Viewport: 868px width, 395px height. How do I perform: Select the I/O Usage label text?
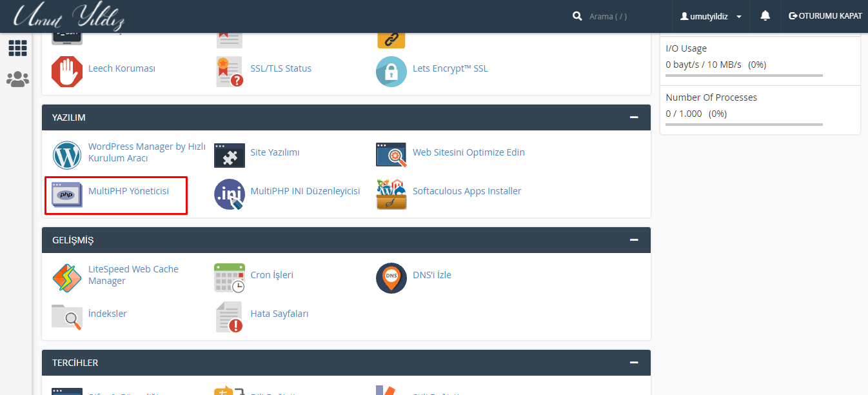[x=686, y=48]
